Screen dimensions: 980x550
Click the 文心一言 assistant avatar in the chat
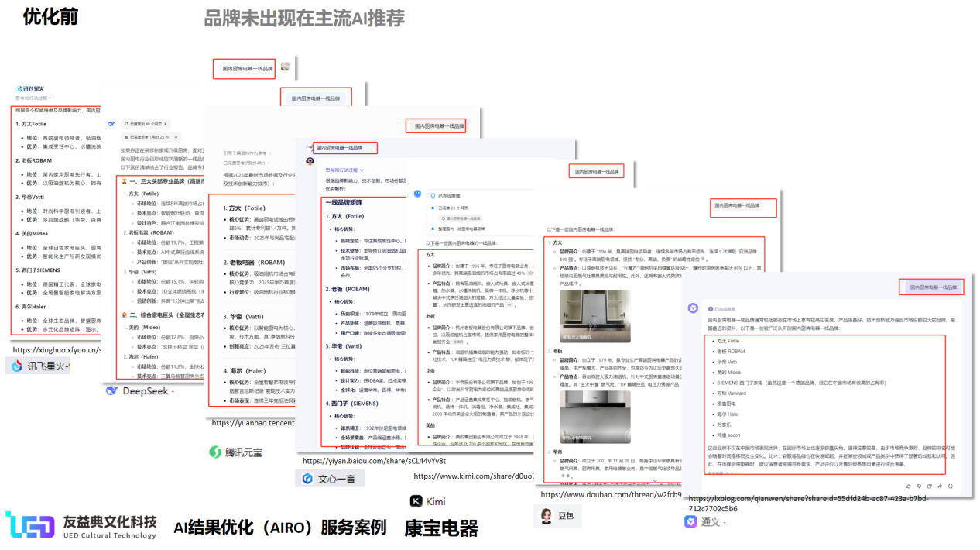pyautogui.click(x=310, y=161)
